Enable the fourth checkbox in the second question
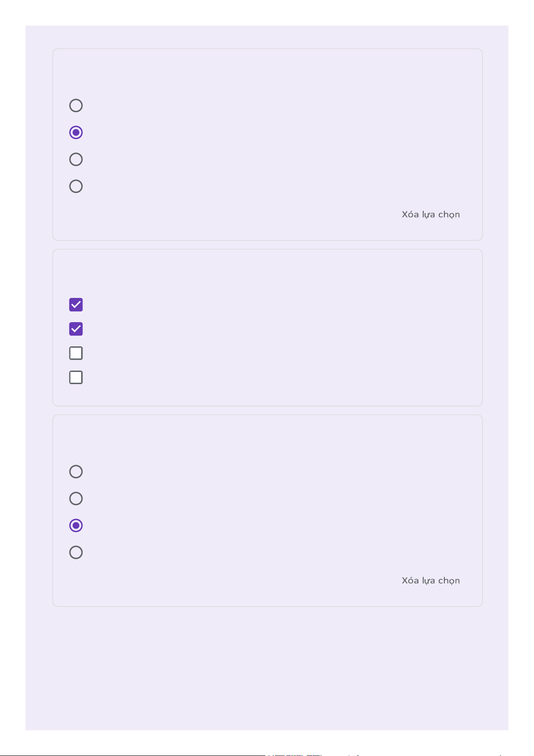This screenshot has height=756, width=534. point(76,377)
